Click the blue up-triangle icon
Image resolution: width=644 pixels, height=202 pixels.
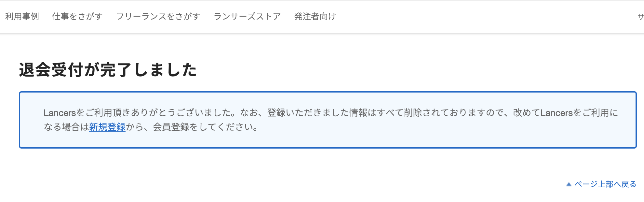(569, 184)
